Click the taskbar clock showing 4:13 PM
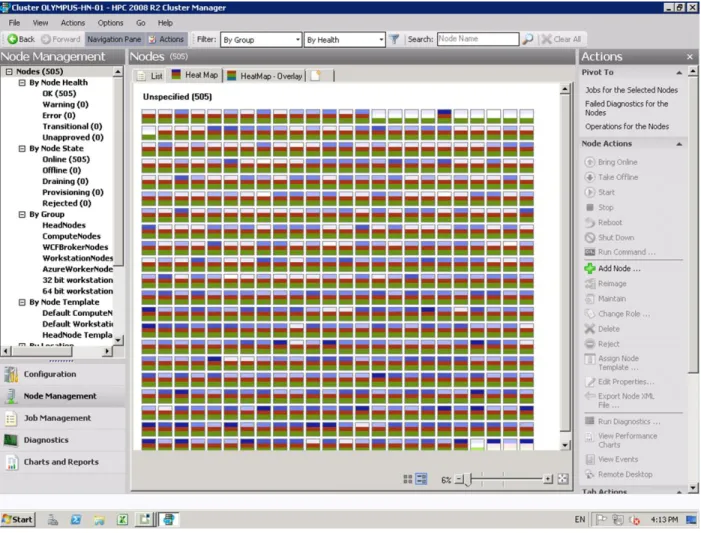This screenshot has width=701, height=533. 664,519
